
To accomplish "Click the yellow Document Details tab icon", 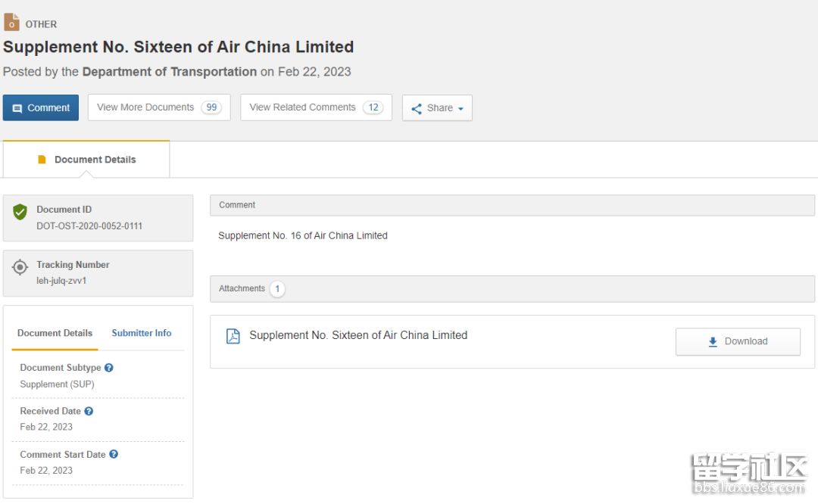I will coord(42,160).
